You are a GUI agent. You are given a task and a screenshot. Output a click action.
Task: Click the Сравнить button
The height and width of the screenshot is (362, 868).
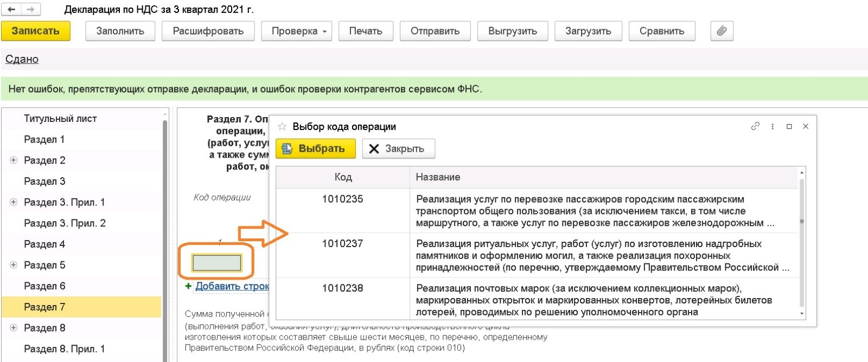(662, 31)
